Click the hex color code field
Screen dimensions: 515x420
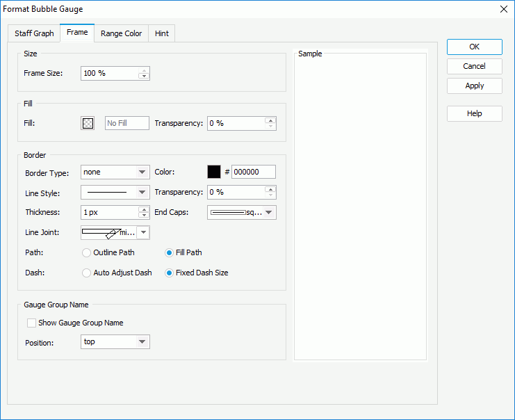point(253,172)
